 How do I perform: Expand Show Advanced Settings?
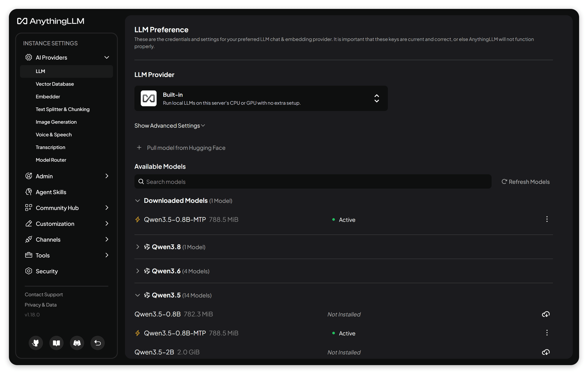pos(170,126)
